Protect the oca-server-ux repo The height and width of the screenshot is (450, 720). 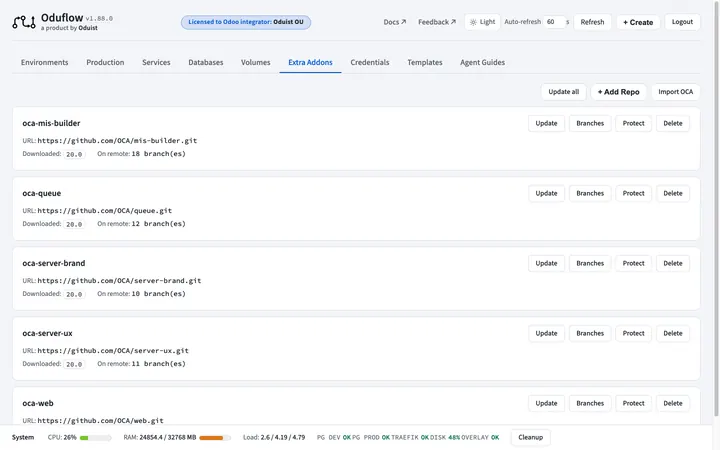pyautogui.click(x=634, y=333)
